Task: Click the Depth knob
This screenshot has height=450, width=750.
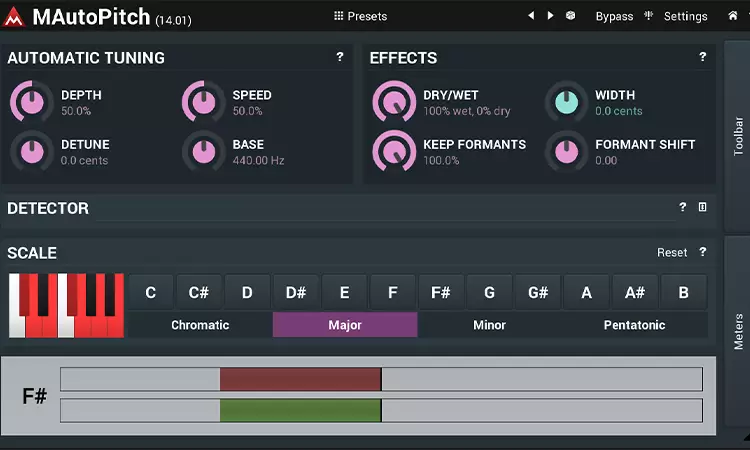Action: pos(32,102)
